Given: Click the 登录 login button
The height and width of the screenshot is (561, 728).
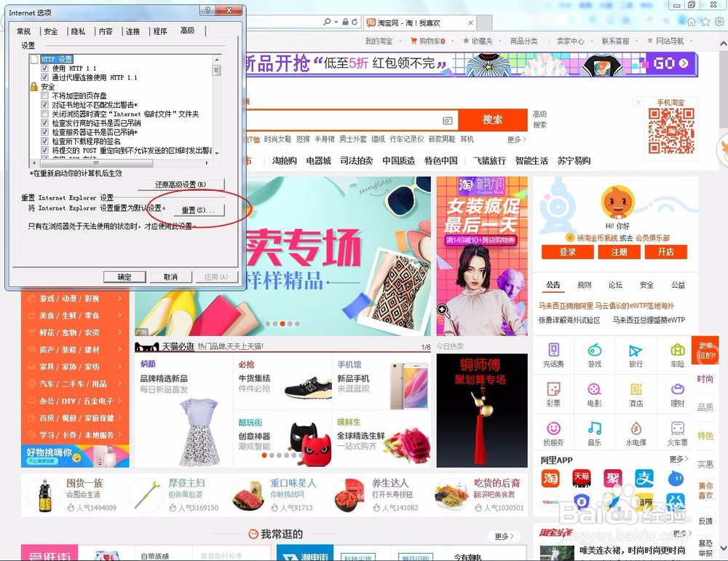Looking at the screenshot, I should pos(567,252).
